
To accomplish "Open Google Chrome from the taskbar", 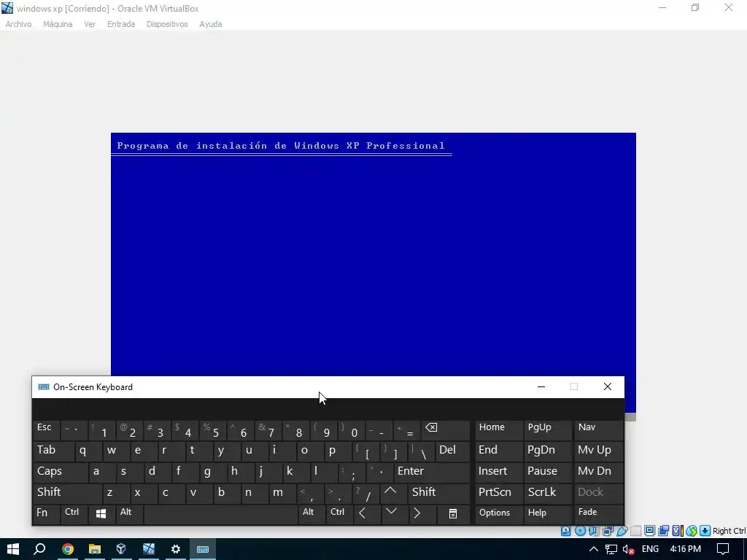I will [68, 549].
